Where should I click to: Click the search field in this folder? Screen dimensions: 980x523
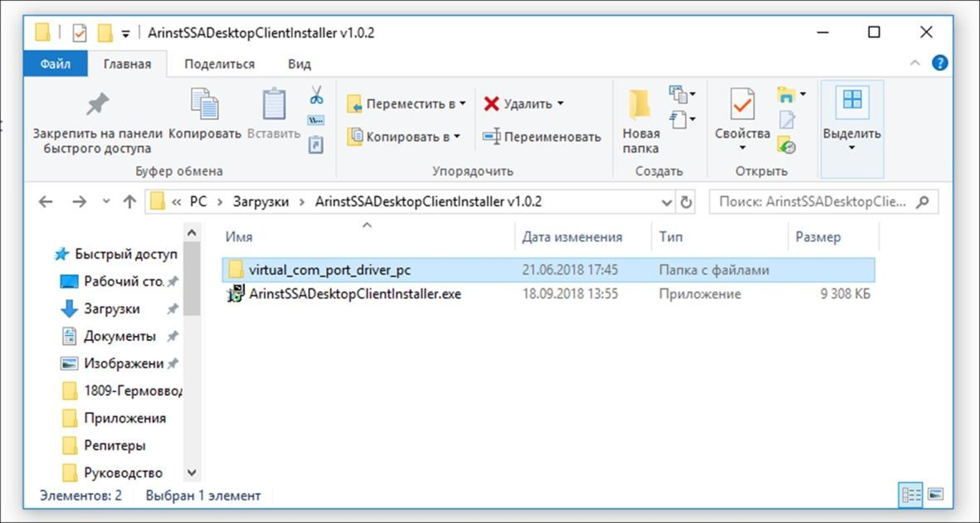tap(813, 202)
